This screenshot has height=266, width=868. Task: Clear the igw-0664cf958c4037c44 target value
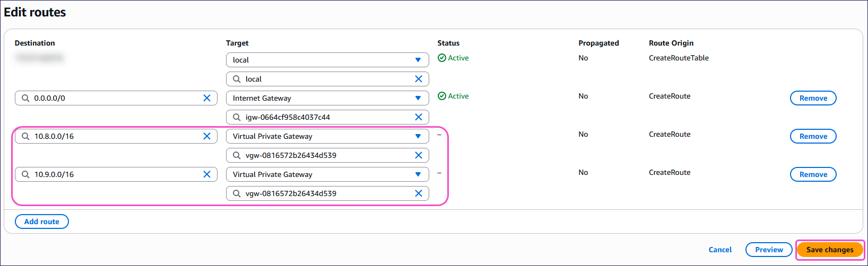click(x=419, y=117)
